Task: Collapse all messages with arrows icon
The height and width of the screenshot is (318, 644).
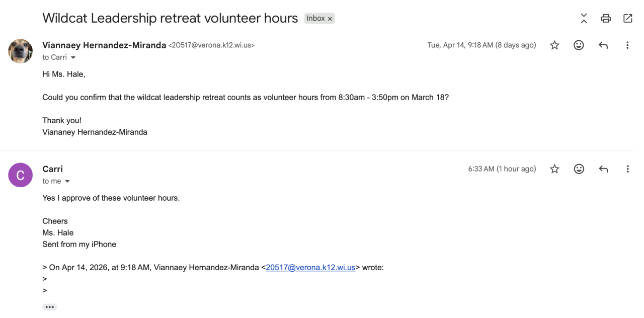Action: pyautogui.click(x=584, y=19)
